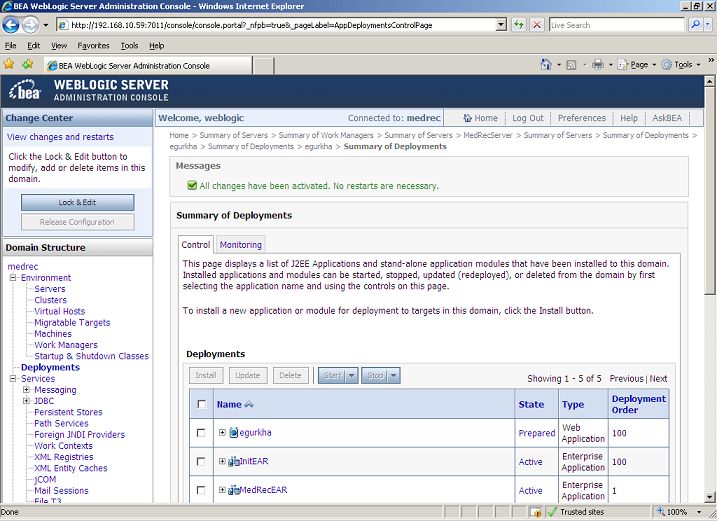Click the scrollbar down arrow
Viewport: 717px width, 521px height.
point(709,497)
